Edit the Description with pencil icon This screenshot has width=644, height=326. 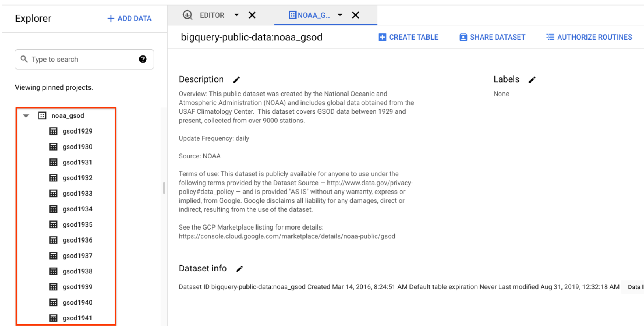click(237, 80)
